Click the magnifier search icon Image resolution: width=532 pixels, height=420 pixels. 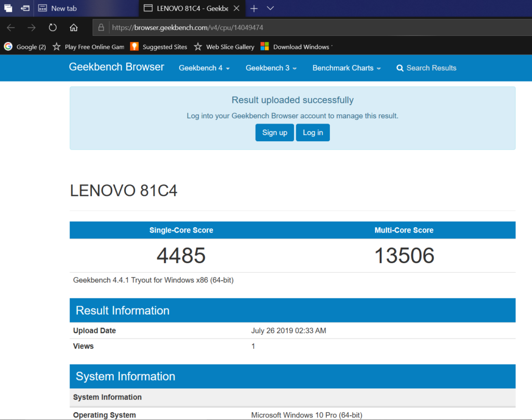400,68
